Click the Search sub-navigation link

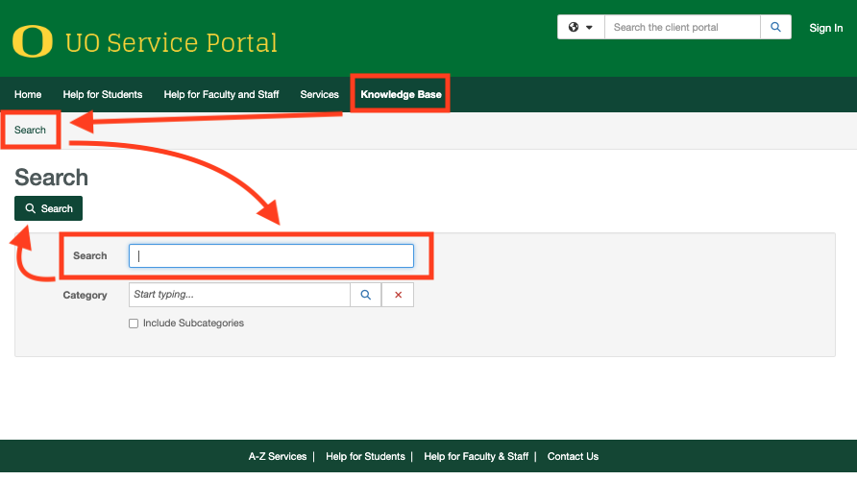(x=30, y=130)
